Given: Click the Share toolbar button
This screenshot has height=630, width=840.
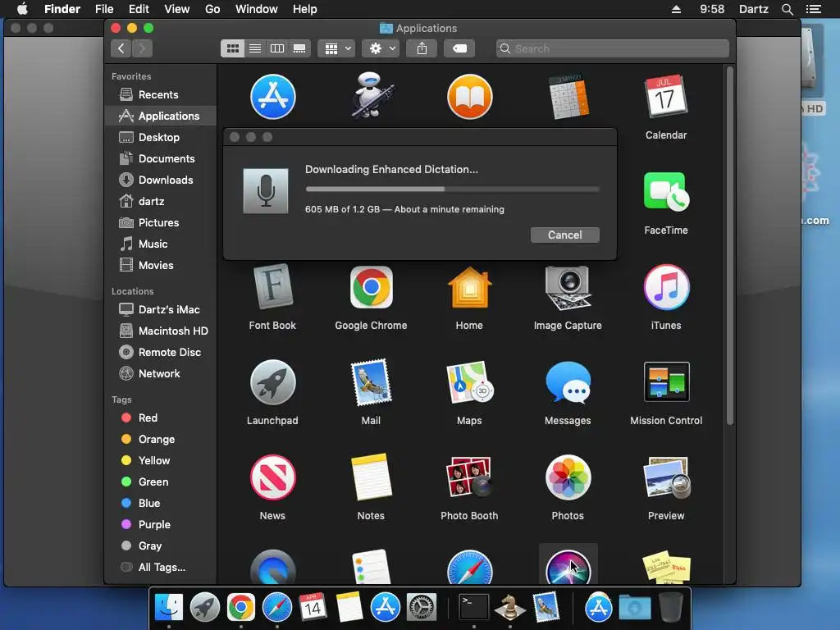Looking at the screenshot, I should 422,48.
